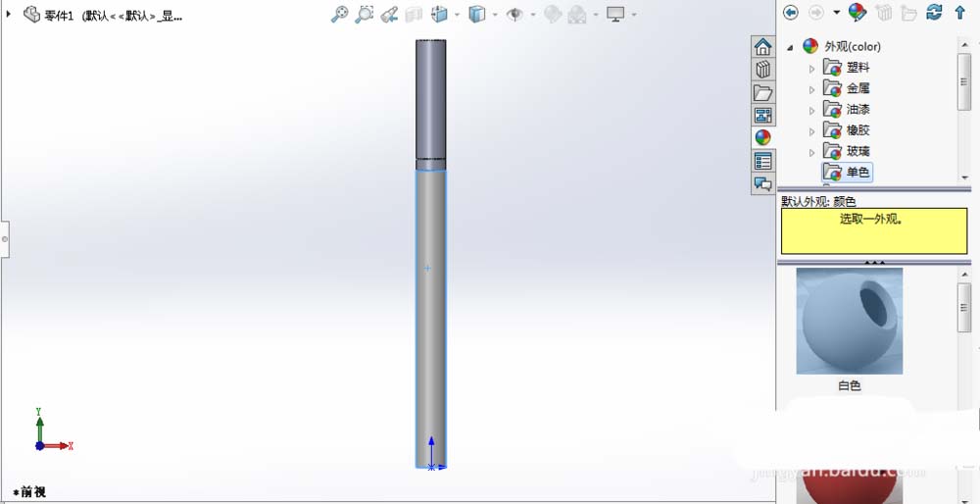This screenshot has height=504, width=980.
Task: Select the 单色 appearance folder
Action: coord(847,172)
